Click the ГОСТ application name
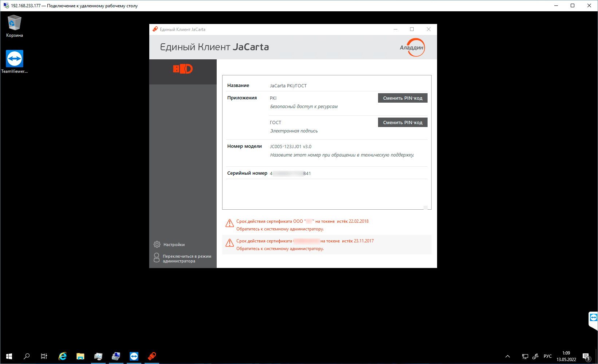Screen dimensions: 598x364 pyautogui.click(x=275, y=123)
